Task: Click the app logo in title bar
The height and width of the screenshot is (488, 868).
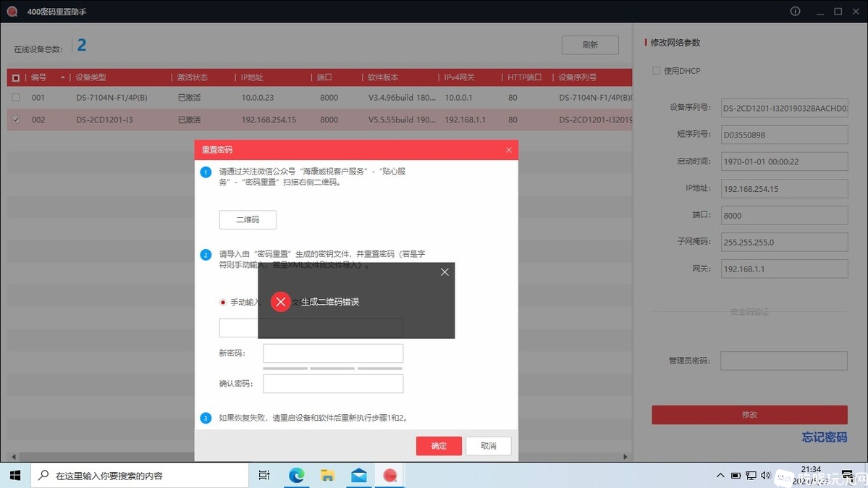Action: point(12,11)
